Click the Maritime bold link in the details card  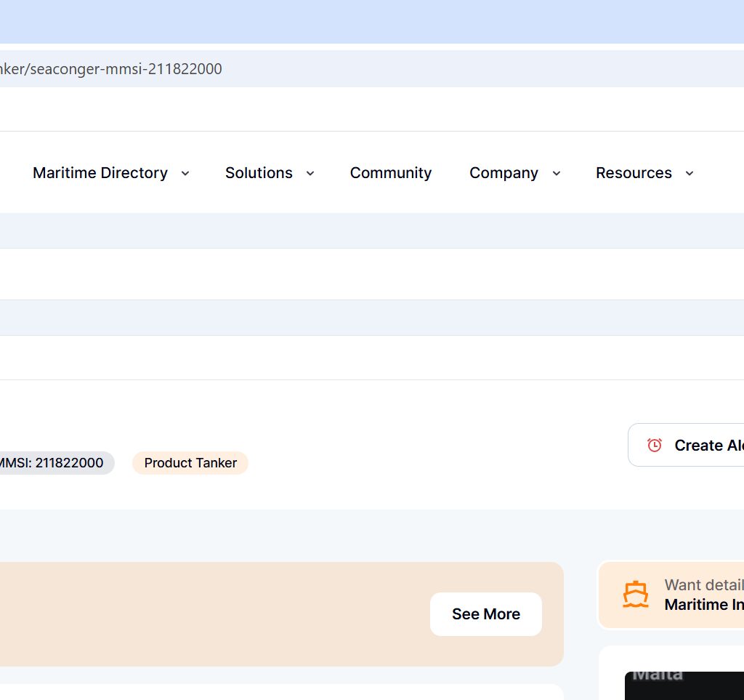click(703, 605)
